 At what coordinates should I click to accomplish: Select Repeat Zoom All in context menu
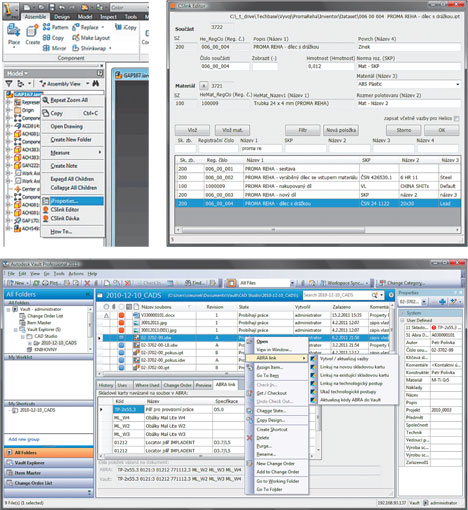click(x=69, y=100)
